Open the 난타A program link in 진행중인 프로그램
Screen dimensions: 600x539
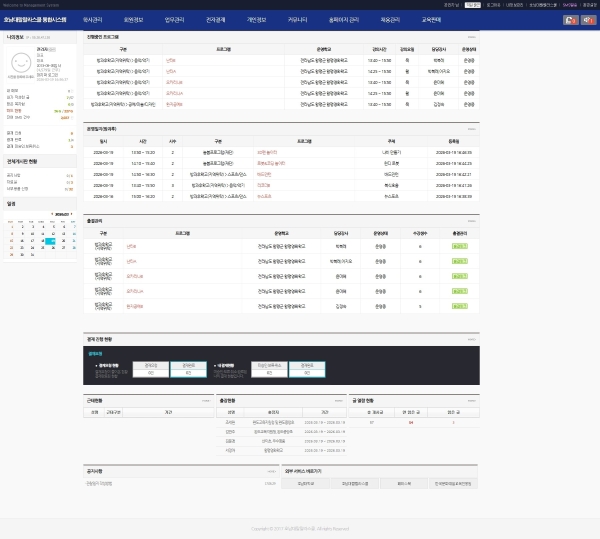pos(171,72)
